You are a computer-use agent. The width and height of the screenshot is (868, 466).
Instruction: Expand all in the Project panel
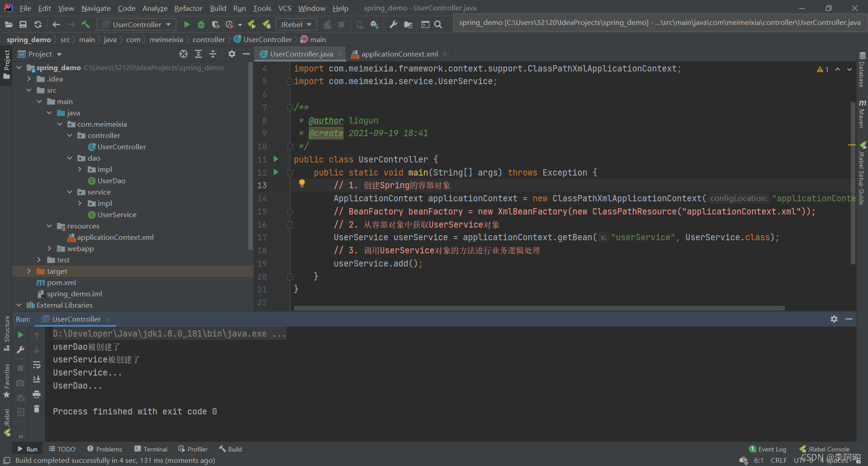click(x=198, y=54)
